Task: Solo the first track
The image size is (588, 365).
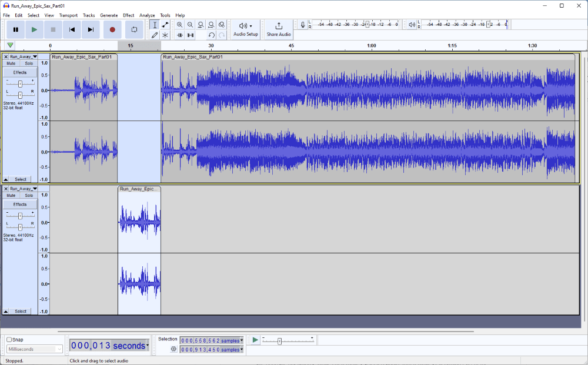Action: tap(29, 63)
